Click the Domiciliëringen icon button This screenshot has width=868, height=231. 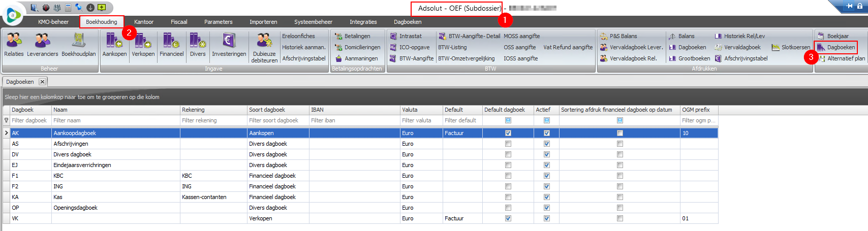click(357, 47)
